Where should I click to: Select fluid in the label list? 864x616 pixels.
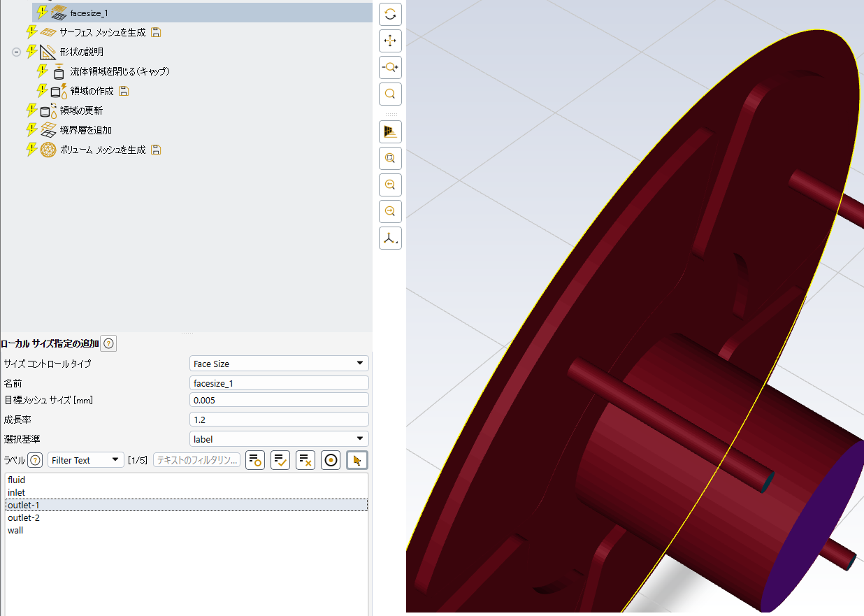tap(187, 480)
